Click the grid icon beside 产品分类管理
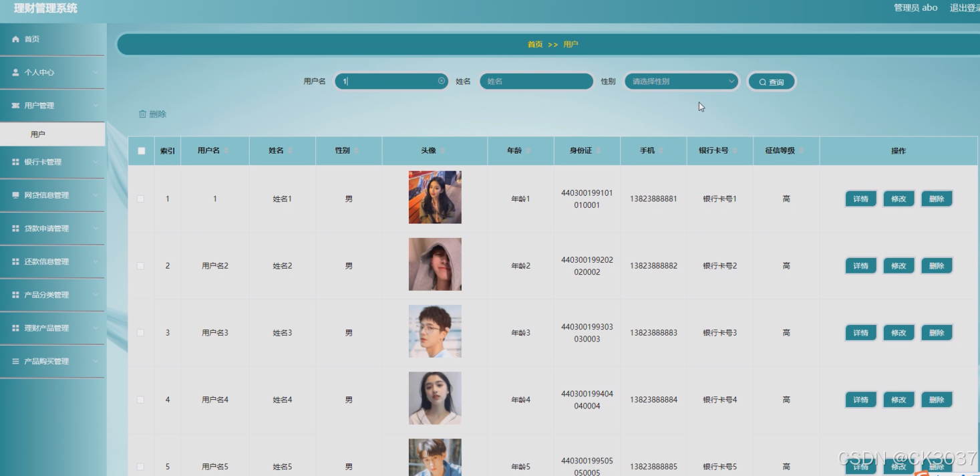Screen dimensions: 980x476 click(15, 295)
